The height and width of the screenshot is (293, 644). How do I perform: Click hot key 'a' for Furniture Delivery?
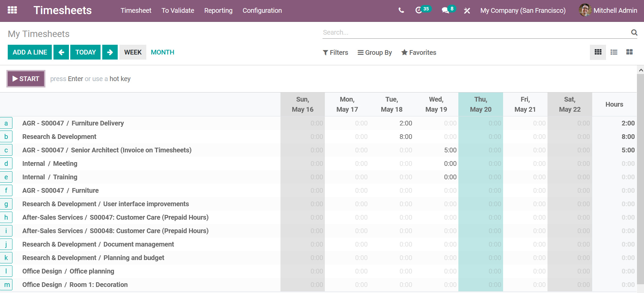click(x=6, y=123)
